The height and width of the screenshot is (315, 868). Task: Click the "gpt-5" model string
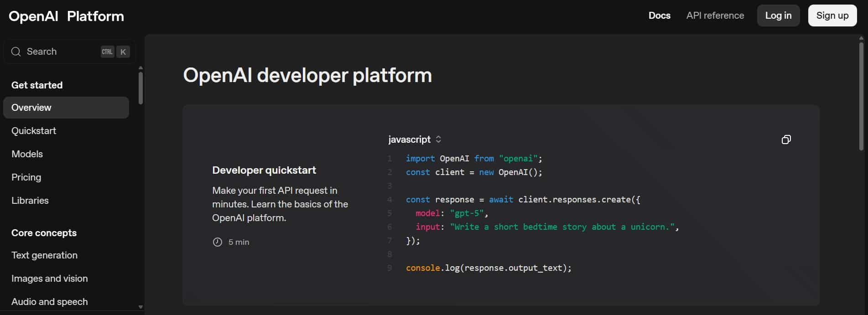467,213
